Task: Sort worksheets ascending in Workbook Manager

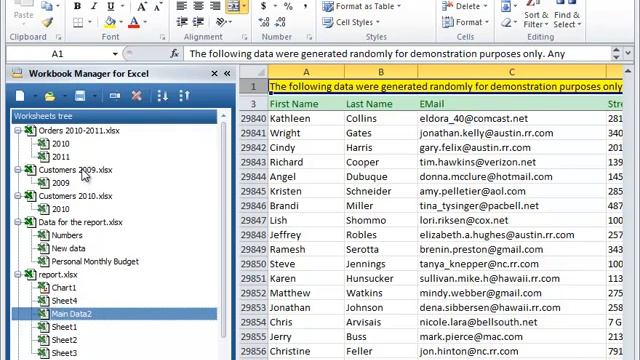Action: click(162, 96)
